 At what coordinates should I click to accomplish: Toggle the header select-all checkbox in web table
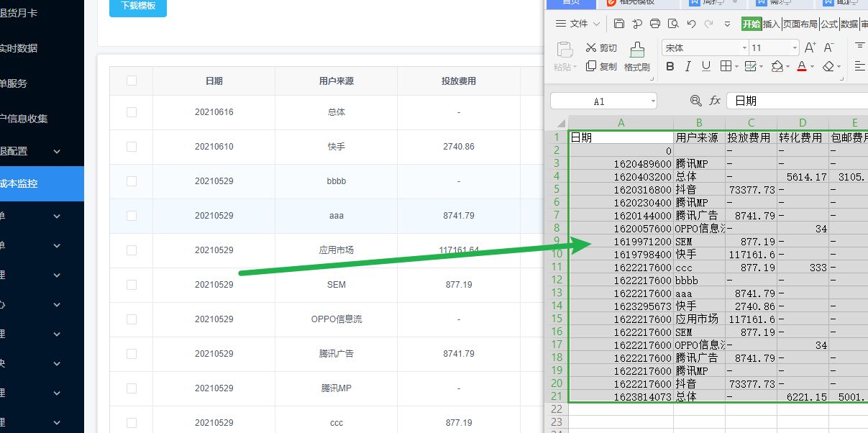click(132, 81)
